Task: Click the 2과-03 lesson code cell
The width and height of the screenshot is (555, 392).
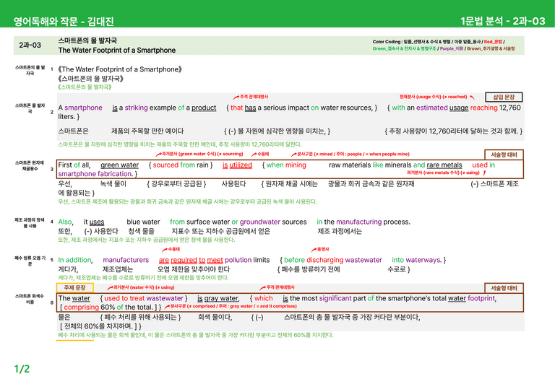Action: point(30,45)
